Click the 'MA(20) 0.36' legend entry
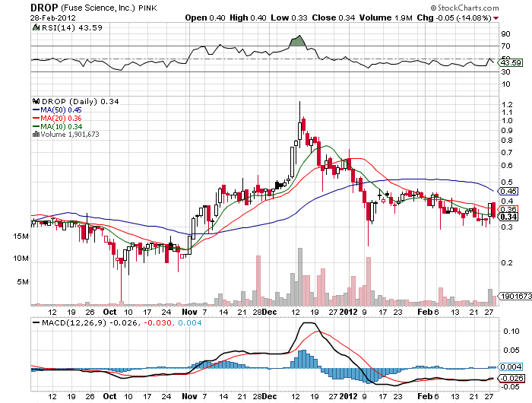 tap(57, 118)
